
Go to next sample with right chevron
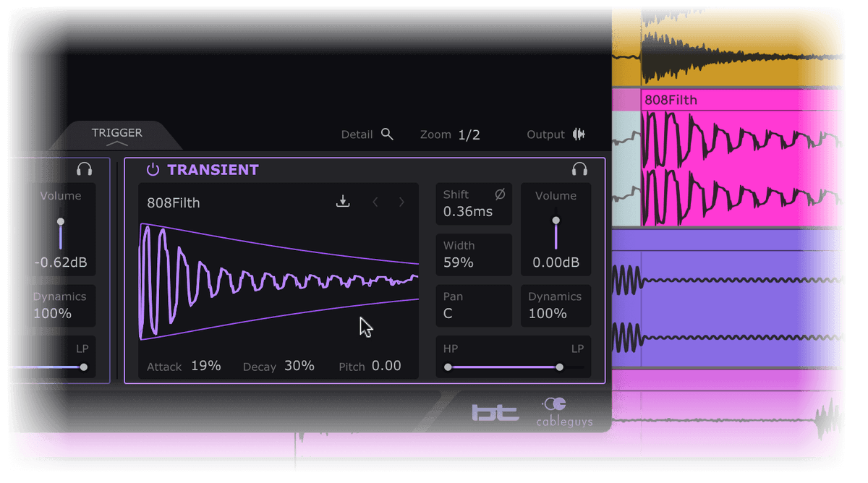pyautogui.click(x=402, y=202)
